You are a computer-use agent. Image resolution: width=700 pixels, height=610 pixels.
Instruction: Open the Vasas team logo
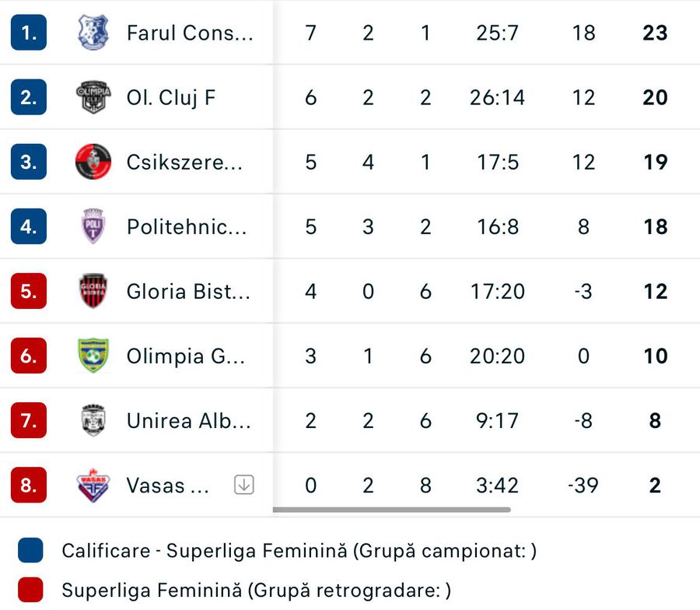93,485
